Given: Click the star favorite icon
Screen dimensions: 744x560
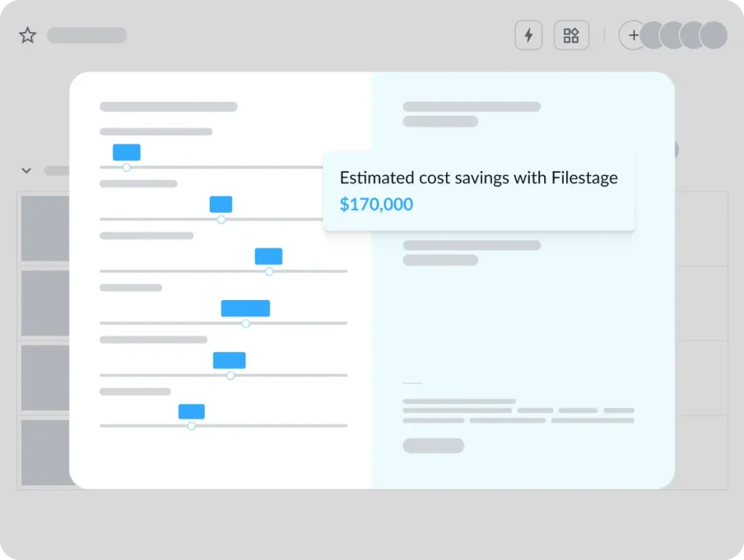Looking at the screenshot, I should pos(28,36).
